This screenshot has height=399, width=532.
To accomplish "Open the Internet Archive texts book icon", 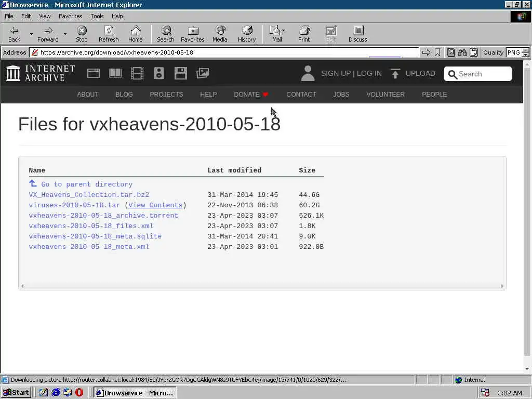I will (x=115, y=73).
